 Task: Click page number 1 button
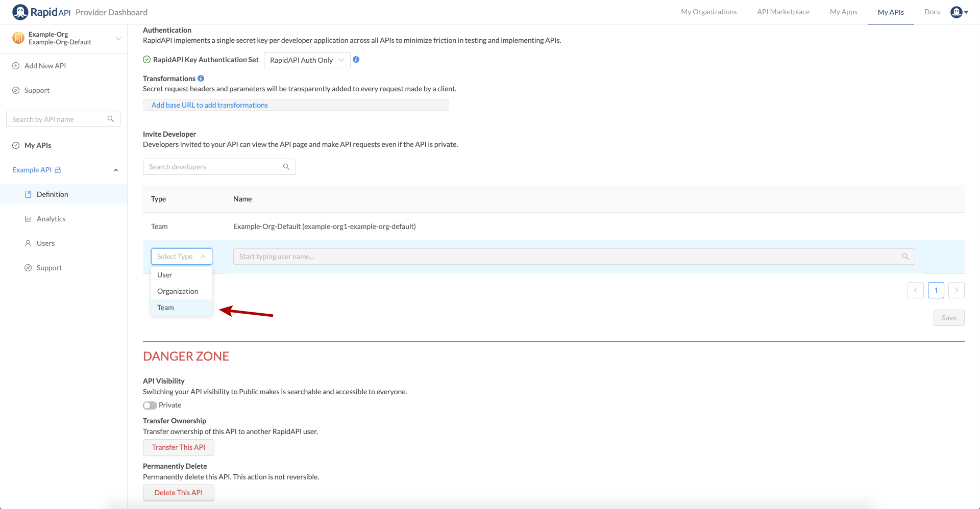pos(936,290)
